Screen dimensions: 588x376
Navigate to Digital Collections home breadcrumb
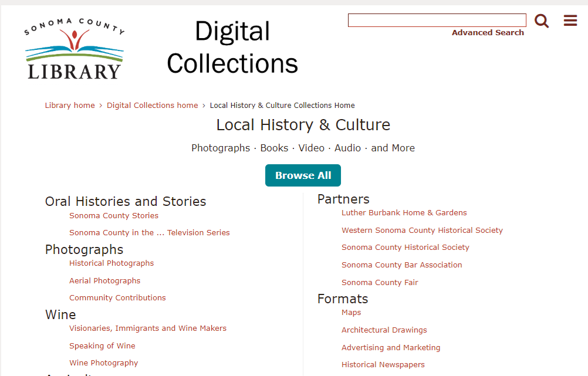(x=152, y=106)
